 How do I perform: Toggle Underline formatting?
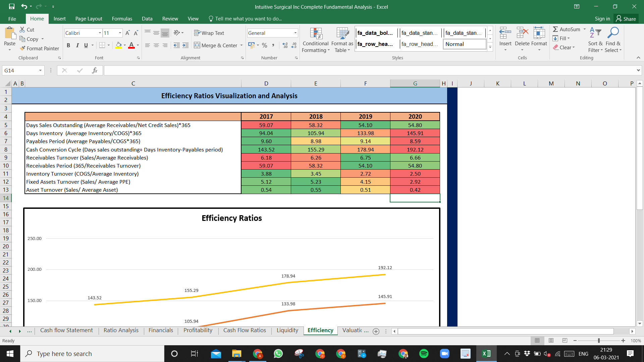86,45
